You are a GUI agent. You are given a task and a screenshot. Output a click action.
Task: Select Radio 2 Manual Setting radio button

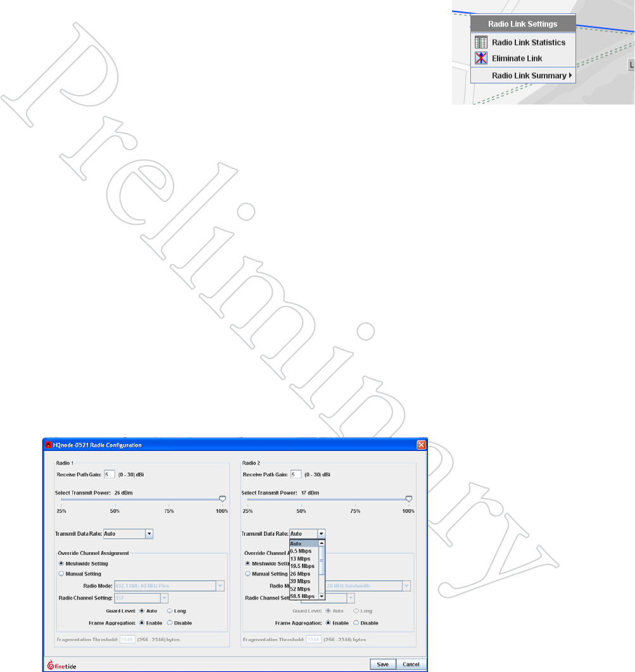248,574
